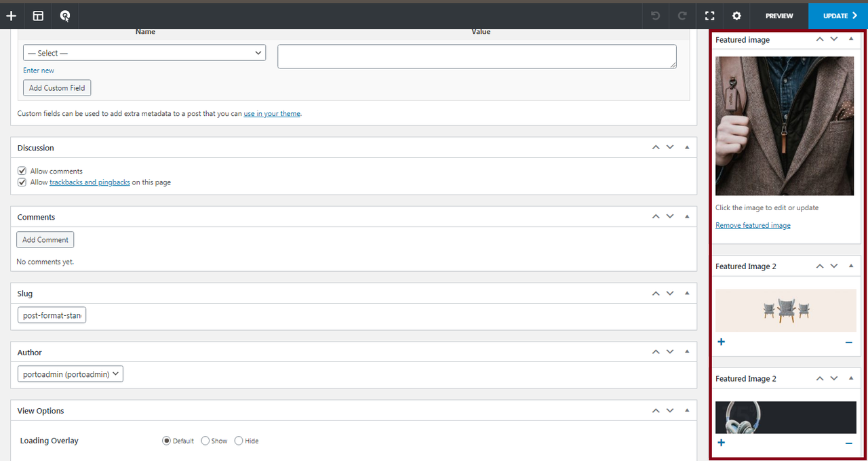
Task: Open the layout template icon in toolbar
Action: pyautogui.click(x=38, y=16)
